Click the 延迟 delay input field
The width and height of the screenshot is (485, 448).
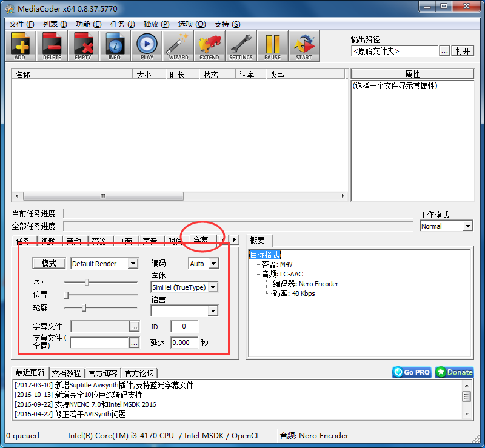(x=184, y=343)
